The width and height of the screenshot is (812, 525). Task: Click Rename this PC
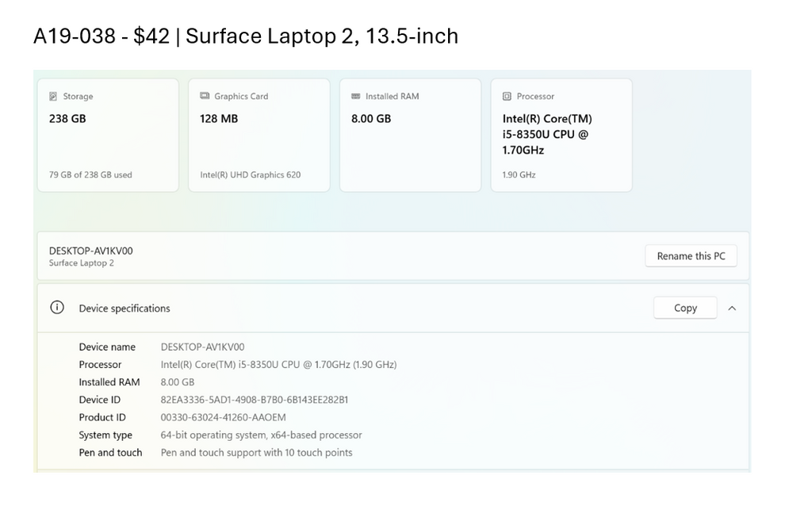click(x=691, y=255)
